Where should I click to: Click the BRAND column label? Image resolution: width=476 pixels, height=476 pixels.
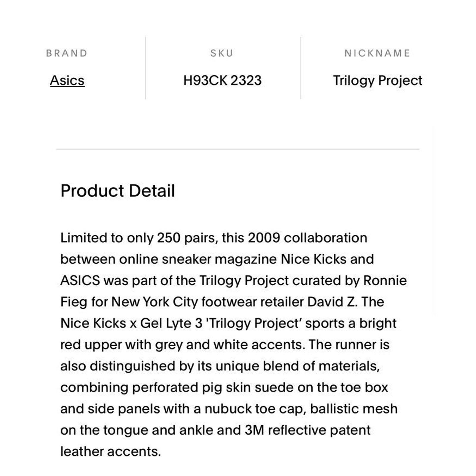click(67, 53)
